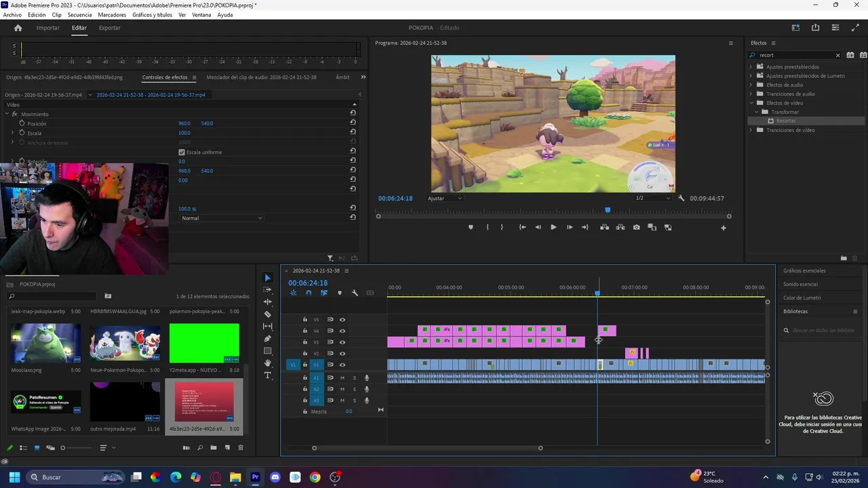Enable voice-over record on A3
This screenshot has height=488, width=868.
coord(367,401)
